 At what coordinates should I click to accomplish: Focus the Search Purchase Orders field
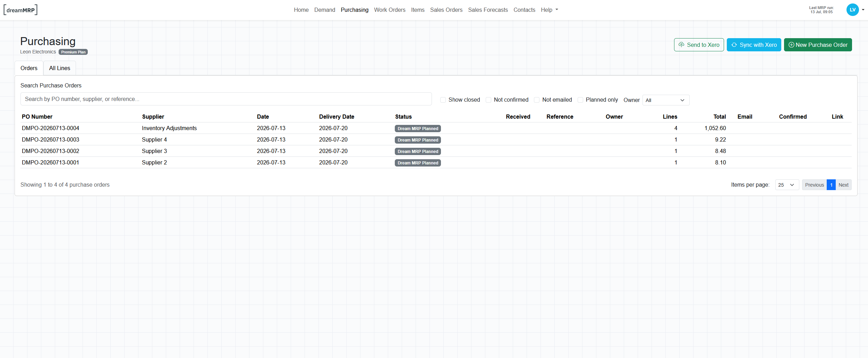tap(226, 99)
